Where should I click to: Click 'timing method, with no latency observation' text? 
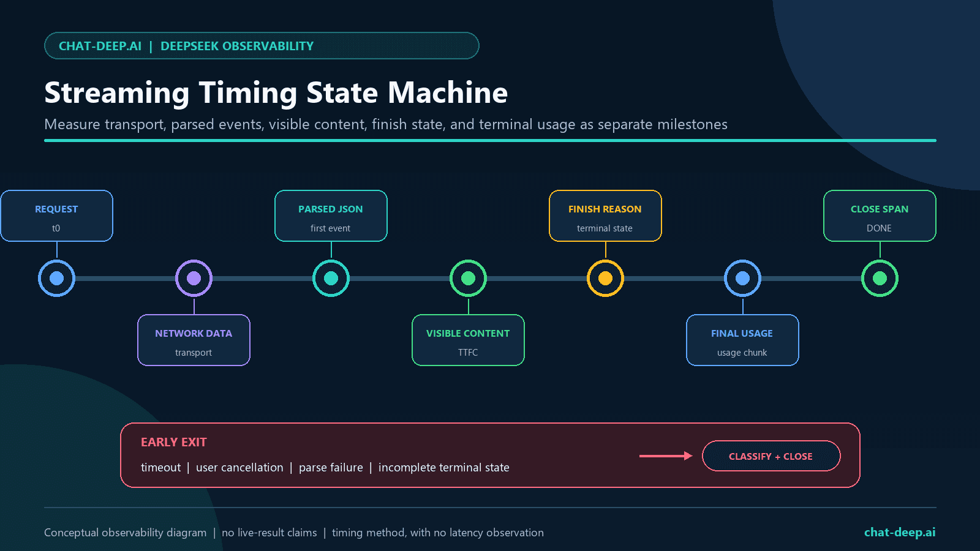point(438,533)
